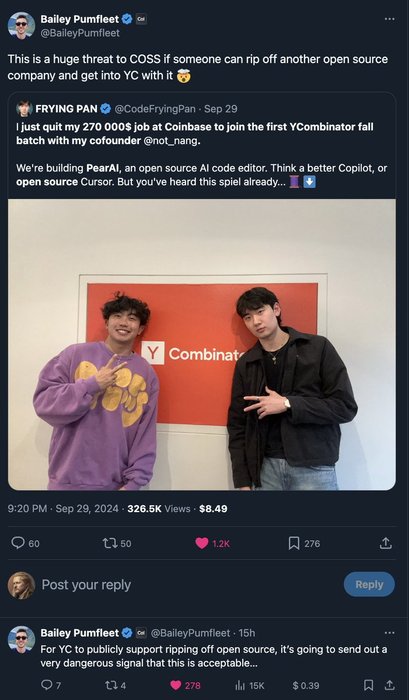Reply to the follow-up tweet with 7 comments
409x700 pixels.
click(x=50, y=685)
